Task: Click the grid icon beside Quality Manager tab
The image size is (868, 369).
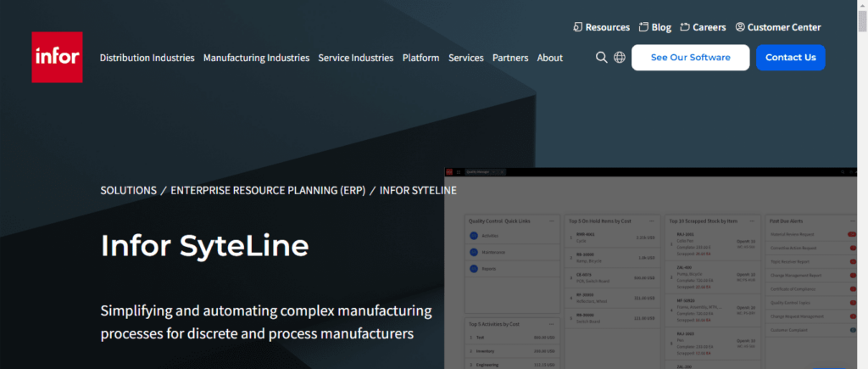Action: 459,171
